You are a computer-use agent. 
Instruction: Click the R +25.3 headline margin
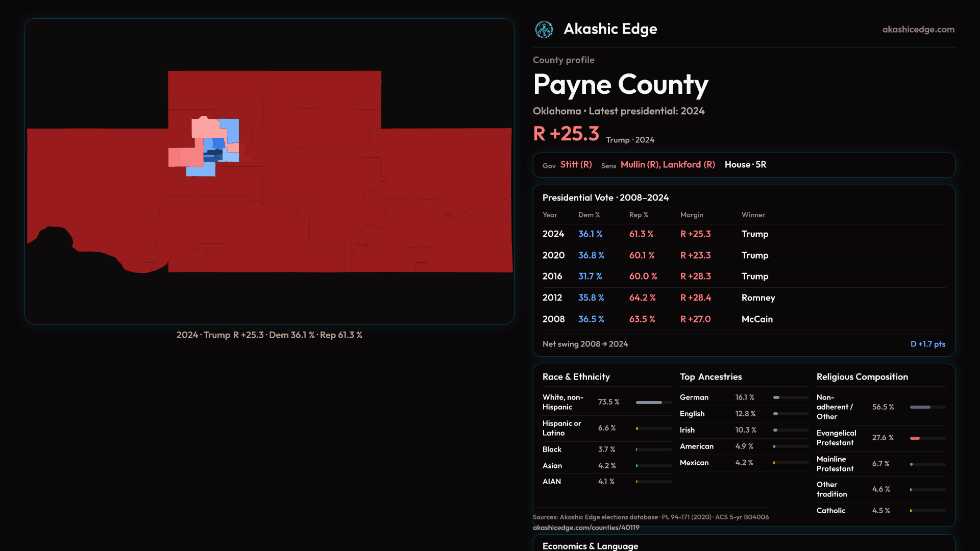566,134
